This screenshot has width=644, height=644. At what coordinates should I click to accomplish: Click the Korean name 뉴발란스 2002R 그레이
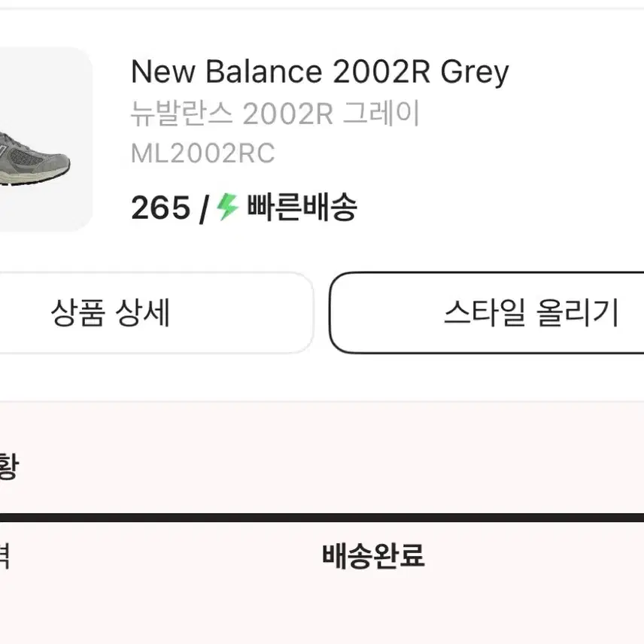click(275, 113)
